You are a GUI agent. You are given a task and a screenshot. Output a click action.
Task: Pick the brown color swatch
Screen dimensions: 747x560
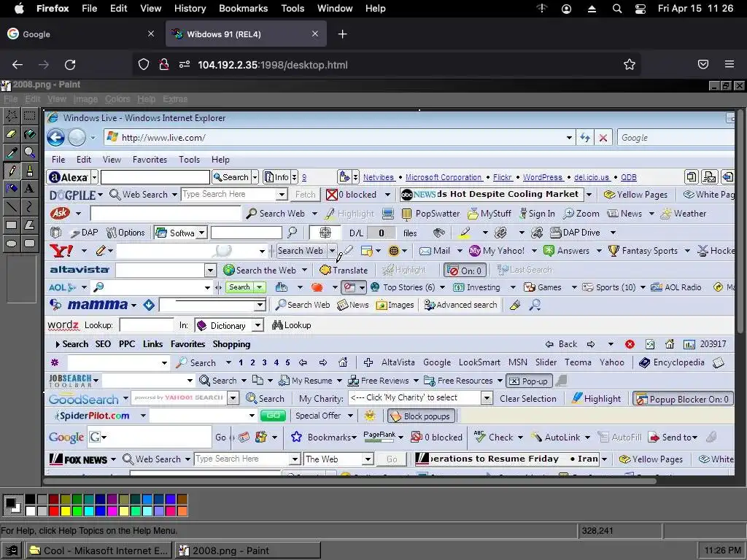[182, 499]
